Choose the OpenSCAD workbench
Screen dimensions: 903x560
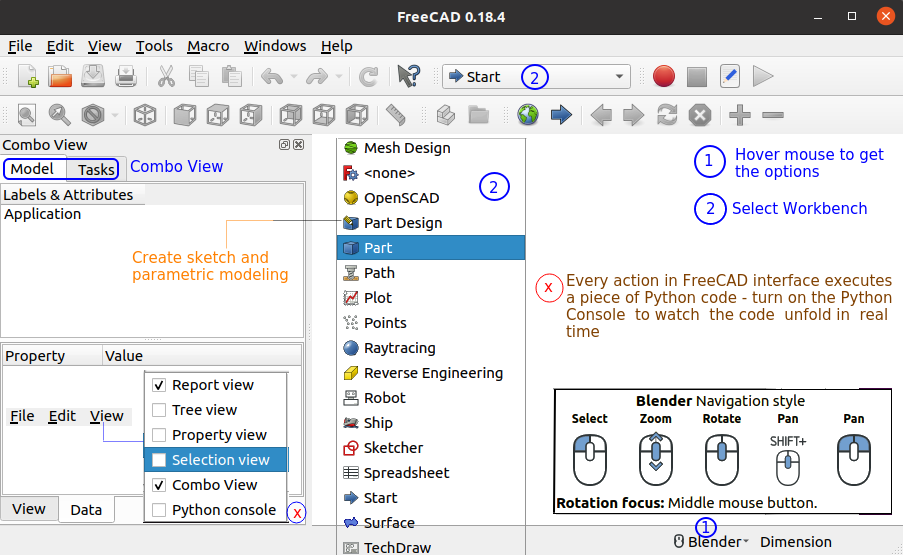click(431, 198)
